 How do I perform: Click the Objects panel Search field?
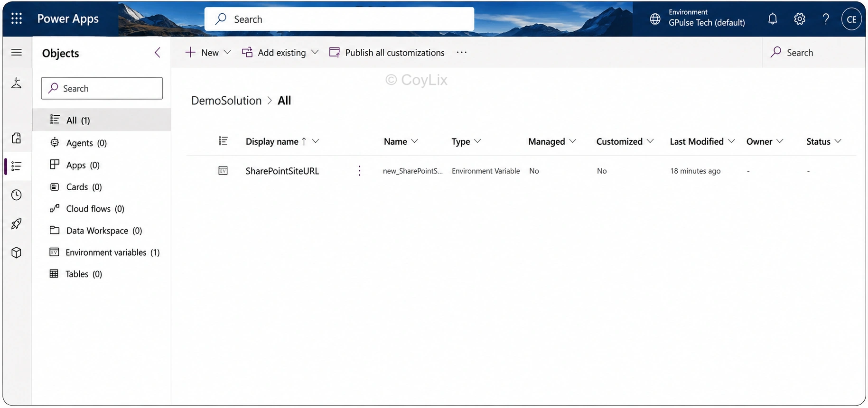(x=102, y=88)
